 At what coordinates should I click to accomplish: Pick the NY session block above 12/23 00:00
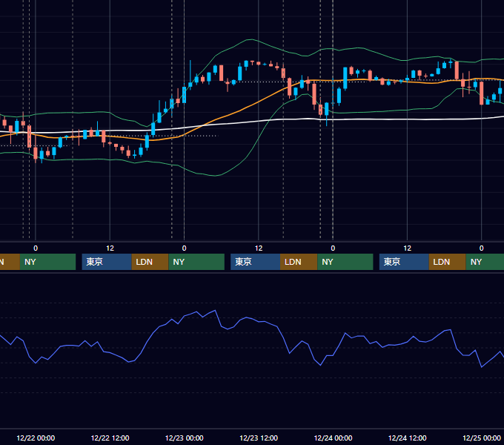coord(196,262)
